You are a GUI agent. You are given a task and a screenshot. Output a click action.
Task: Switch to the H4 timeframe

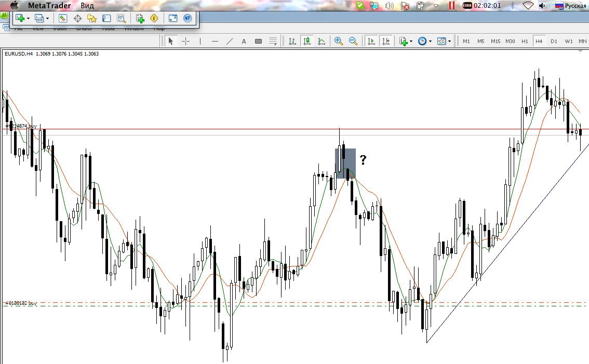(539, 42)
